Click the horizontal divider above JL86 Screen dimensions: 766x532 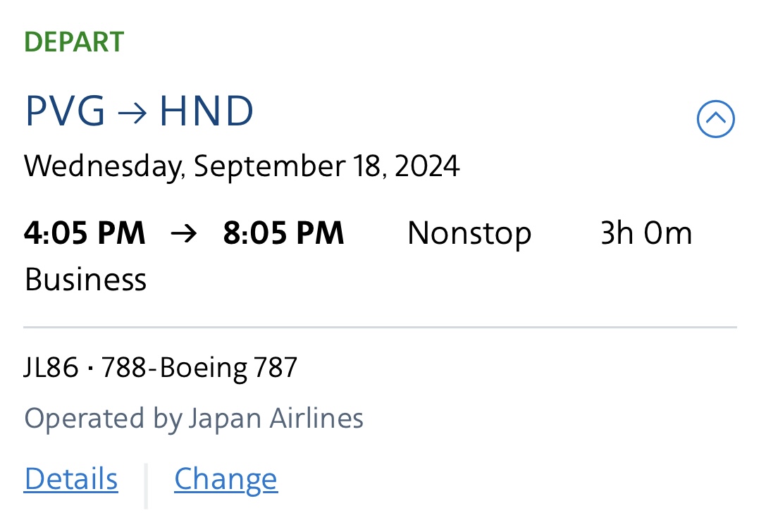[381, 328]
